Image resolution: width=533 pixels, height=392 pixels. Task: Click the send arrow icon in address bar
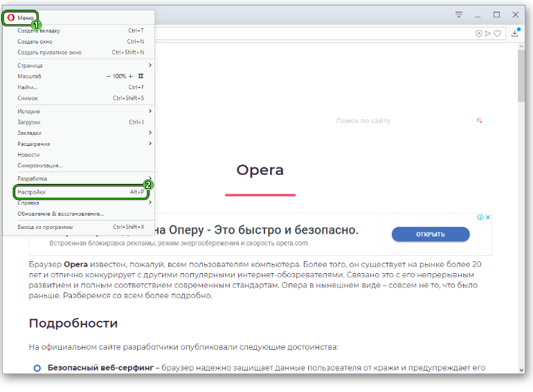coord(488,33)
